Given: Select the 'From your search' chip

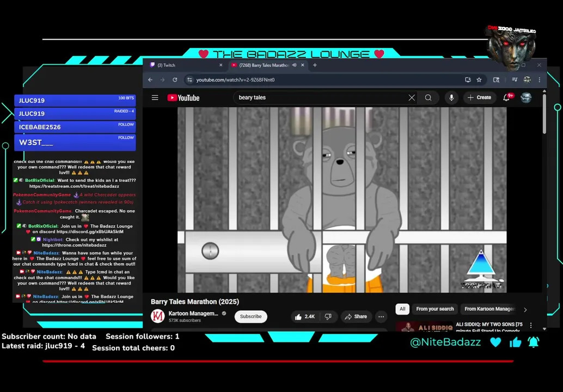Looking at the screenshot, I should pyautogui.click(x=435, y=309).
